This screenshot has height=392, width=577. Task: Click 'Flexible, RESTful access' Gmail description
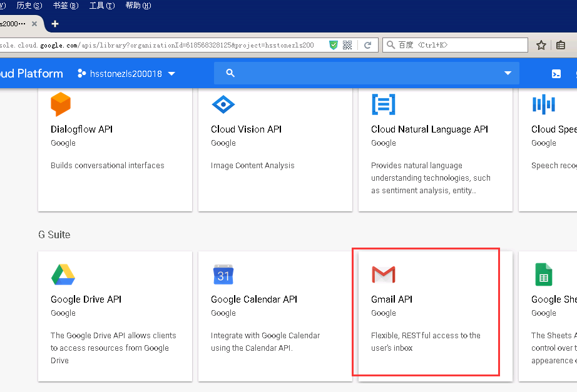point(426,341)
